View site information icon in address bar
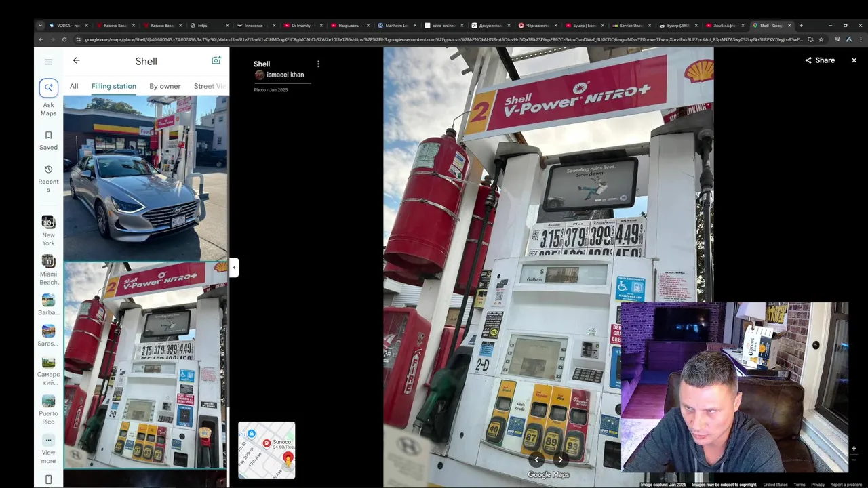The height and width of the screenshot is (488, 868). pos(78,39)
